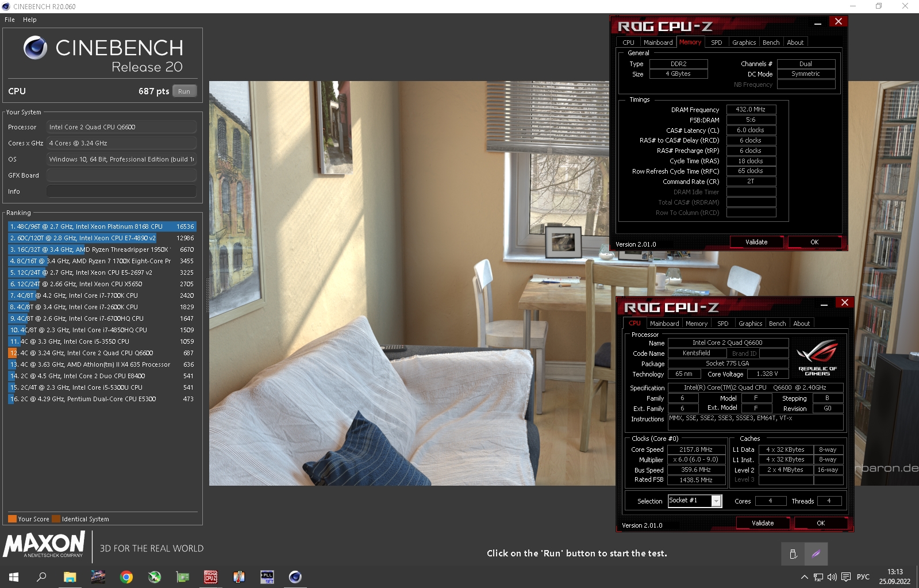Click the Republic of Gamers logo
This screenshot has height=588, width=919.
817,358
